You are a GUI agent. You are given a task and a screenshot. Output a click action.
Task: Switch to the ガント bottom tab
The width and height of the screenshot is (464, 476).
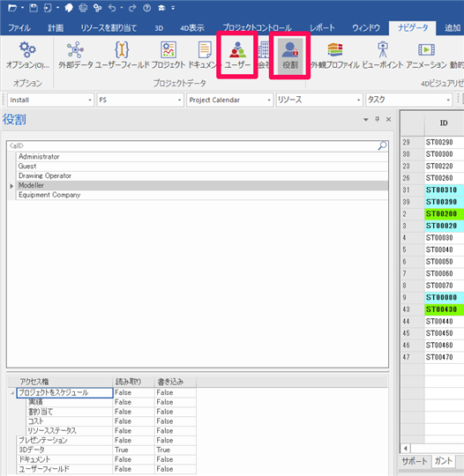tap(444, 461)
